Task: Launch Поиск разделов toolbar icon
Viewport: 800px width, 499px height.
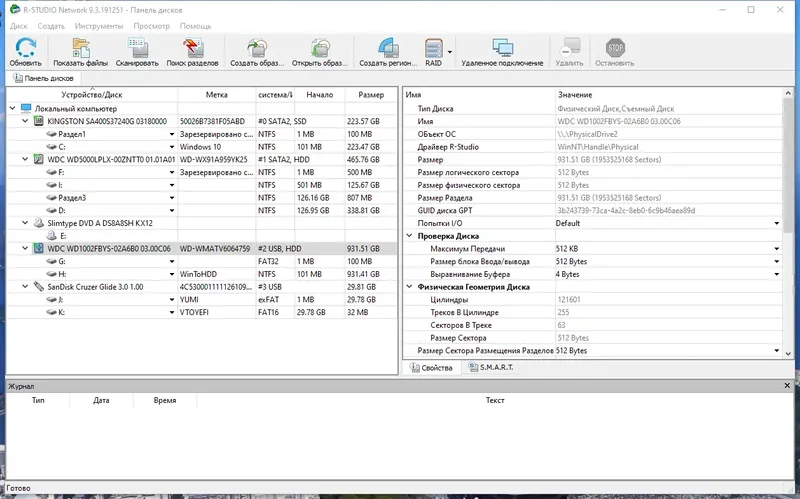Action: point(193,47)
